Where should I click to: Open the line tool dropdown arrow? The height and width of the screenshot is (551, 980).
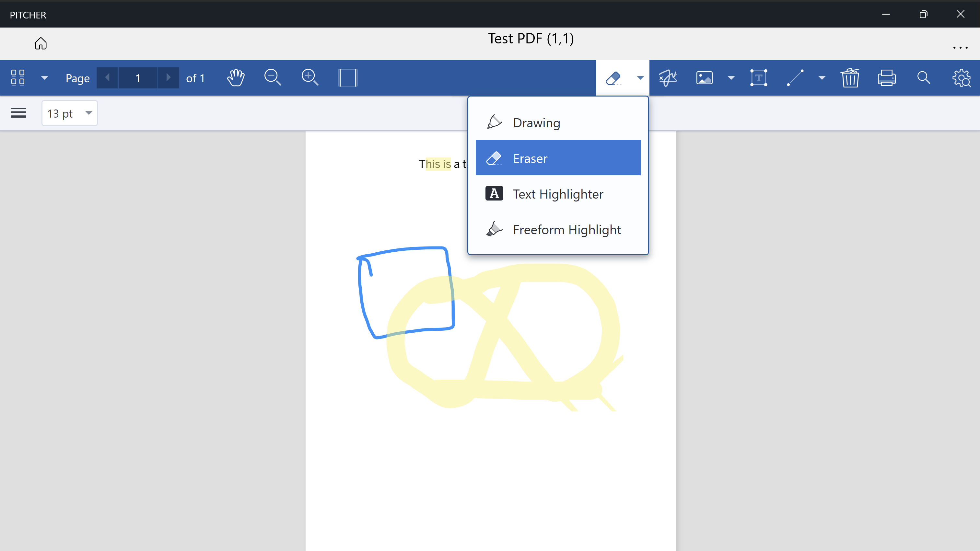[822, 78]
